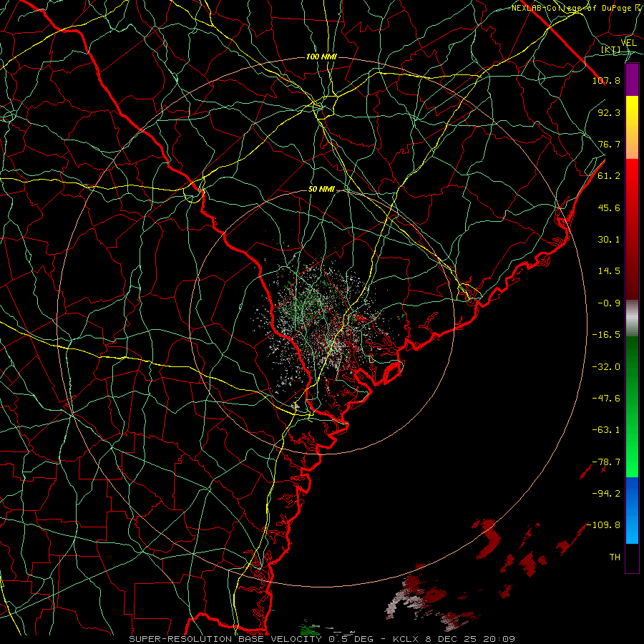Viewport: 644px width, 644px height.
Task: Click the -109.8 velocity scale value
Action: [603, 525]
